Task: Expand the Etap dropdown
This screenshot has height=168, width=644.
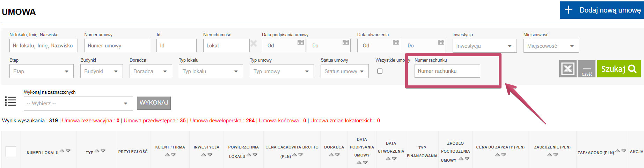Action: pyautogui.click(x=42, y=71)
